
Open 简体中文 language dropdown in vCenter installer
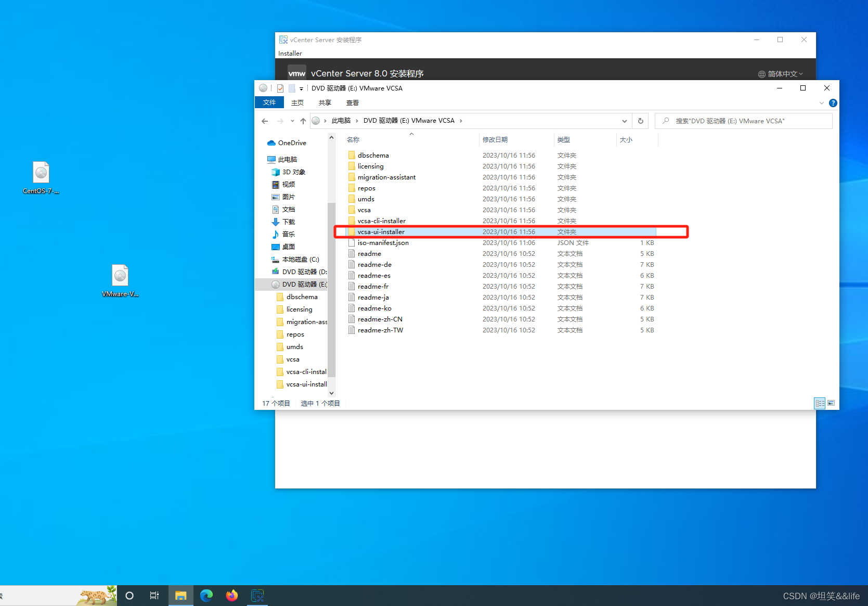point(781,74)
